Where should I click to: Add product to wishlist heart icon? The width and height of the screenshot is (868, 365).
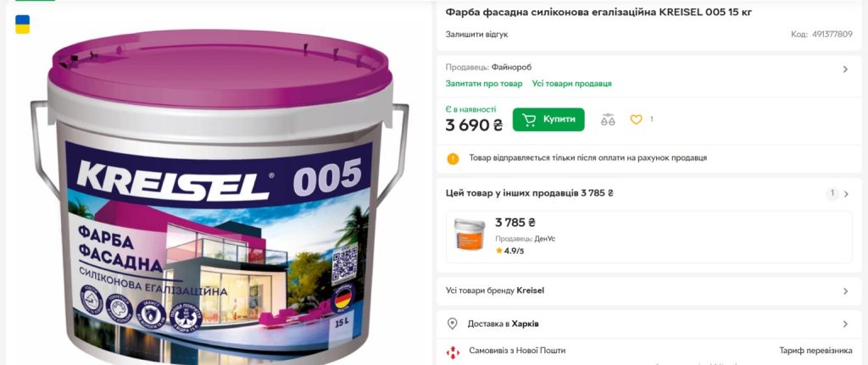(636, 119)
